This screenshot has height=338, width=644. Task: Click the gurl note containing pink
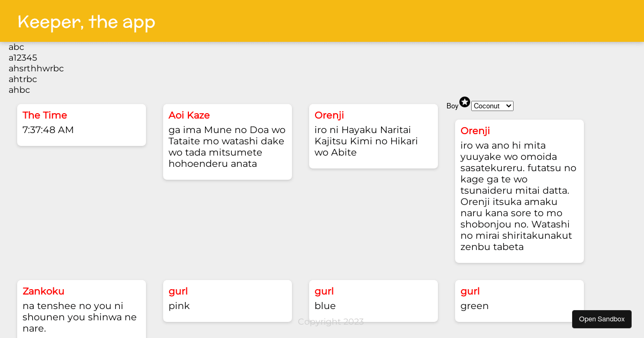(228, 300)
